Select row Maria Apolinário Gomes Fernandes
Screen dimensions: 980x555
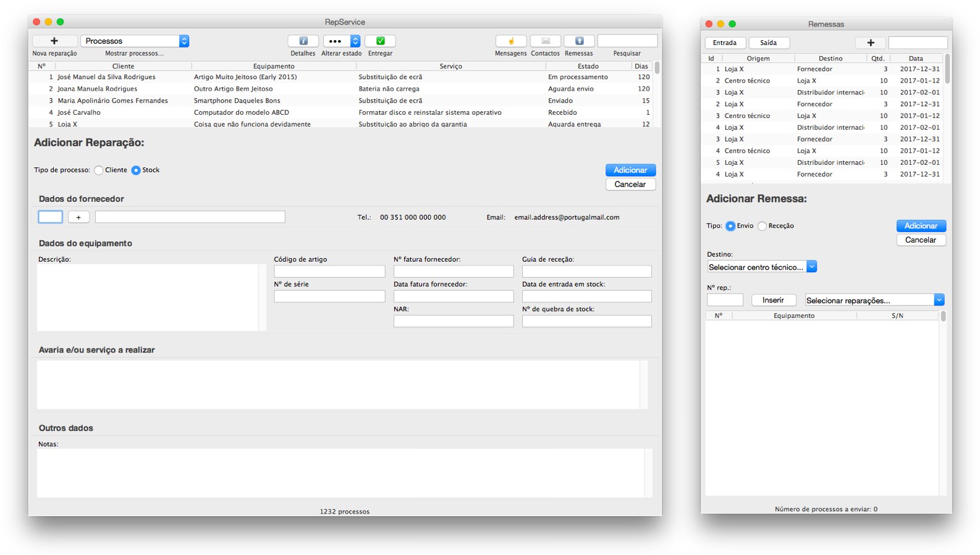click(341, 101)
